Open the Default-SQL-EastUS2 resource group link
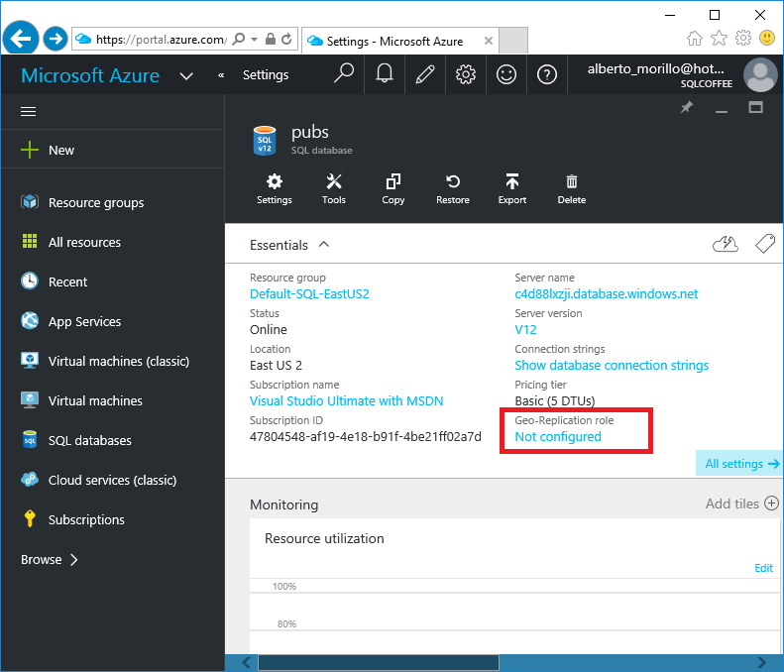The width and height of the screenshot is (784, 672). click(309, 294)
